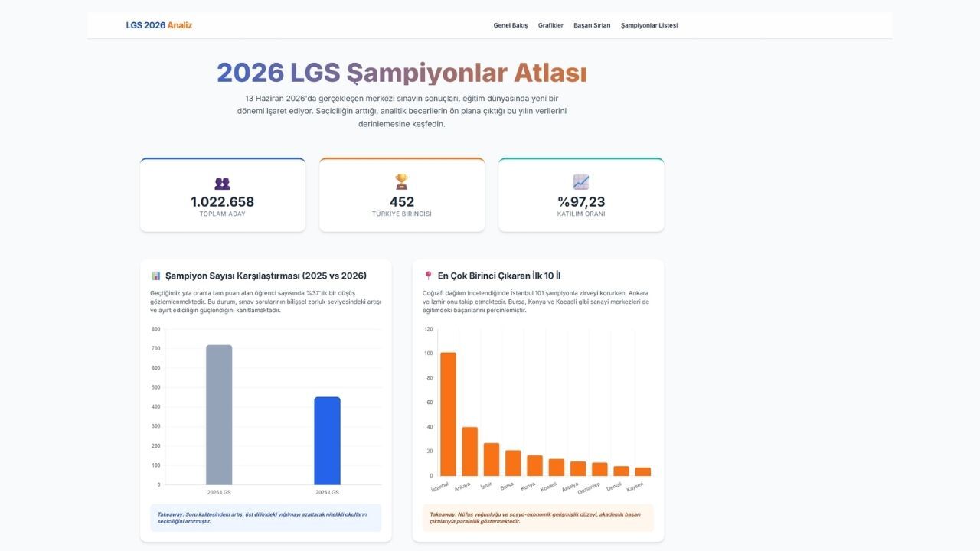Click the İstanbul orange bar
Viewport: 980px width, 551px height.
click(448, 414)
